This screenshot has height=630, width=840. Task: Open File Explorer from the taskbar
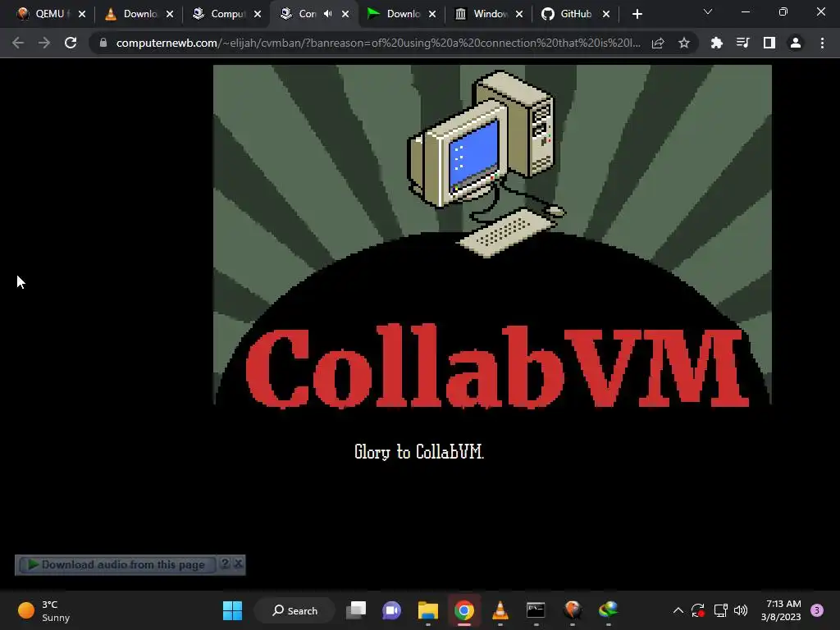(428, 610)
